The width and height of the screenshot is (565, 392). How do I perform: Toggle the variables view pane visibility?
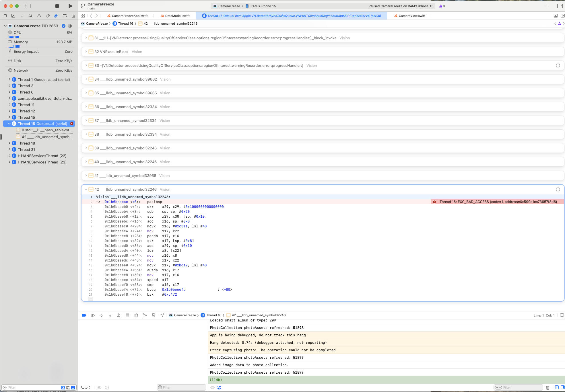pyautogui.click(x=557, y=387)
